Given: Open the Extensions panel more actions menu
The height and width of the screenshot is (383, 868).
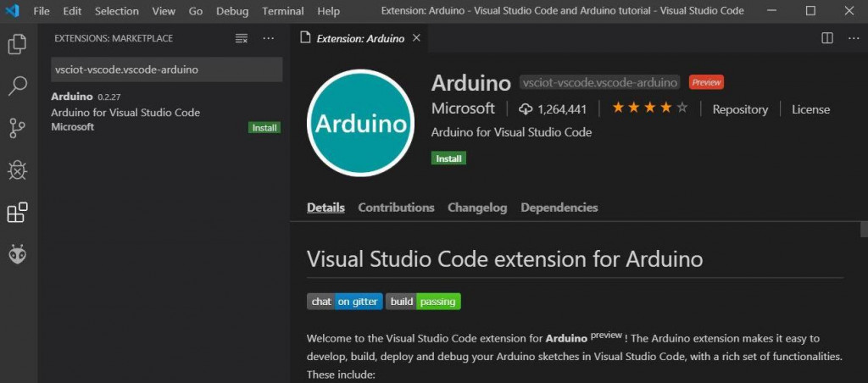Looking at the screenshot, I should (269, 38).
